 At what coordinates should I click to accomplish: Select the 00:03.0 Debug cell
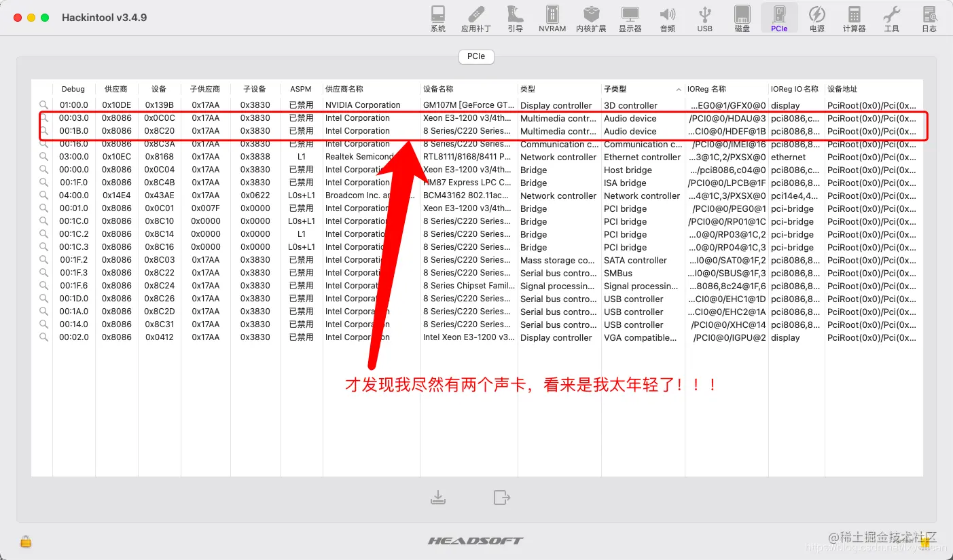[x=73, y=118]
